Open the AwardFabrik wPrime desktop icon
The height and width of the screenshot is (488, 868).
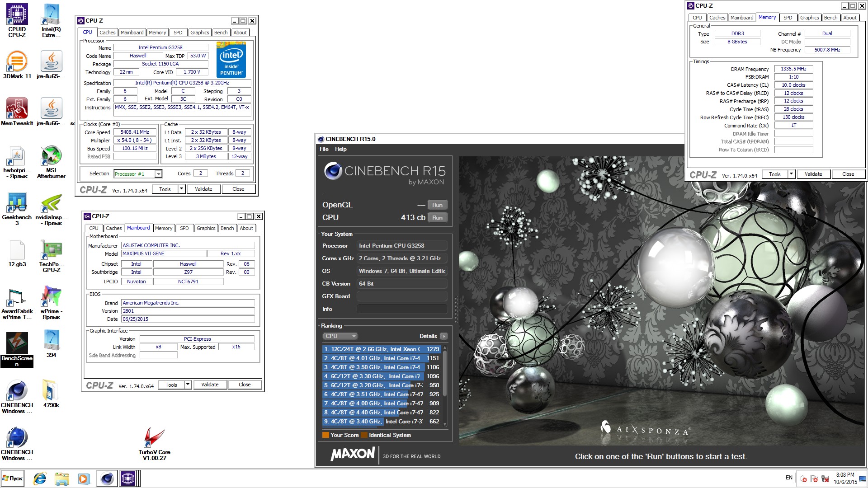17,303
